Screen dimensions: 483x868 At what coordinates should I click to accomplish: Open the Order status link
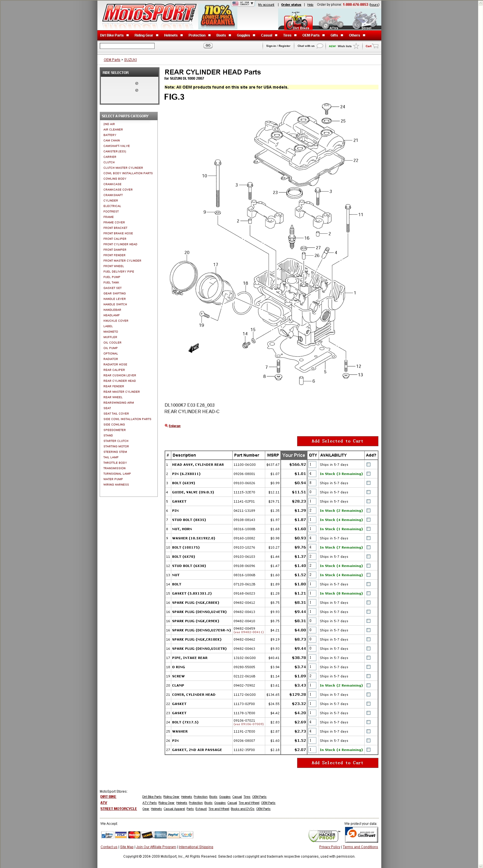click(x=291, y=5)
